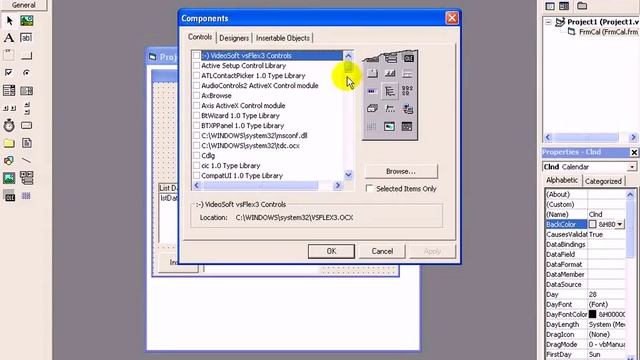Switch to Categorized properties tab
Screen dimensions: 640x360
[x=603, y=181]
